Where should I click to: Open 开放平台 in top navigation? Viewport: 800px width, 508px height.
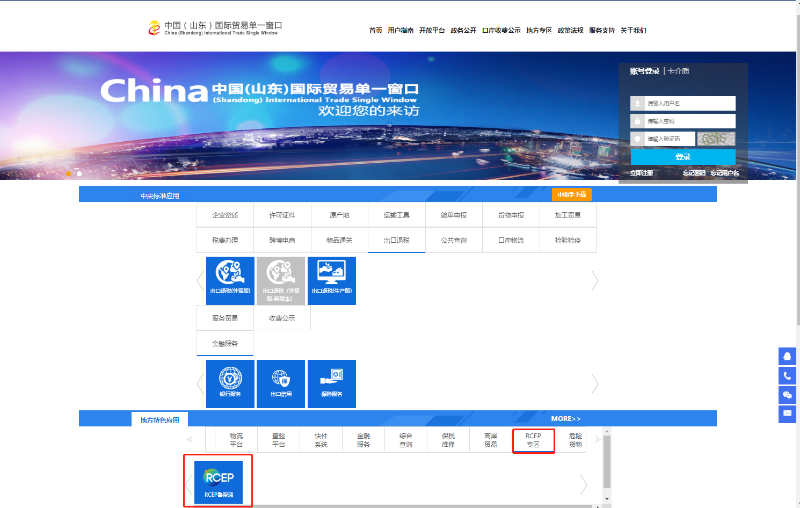tap(432, 30)
